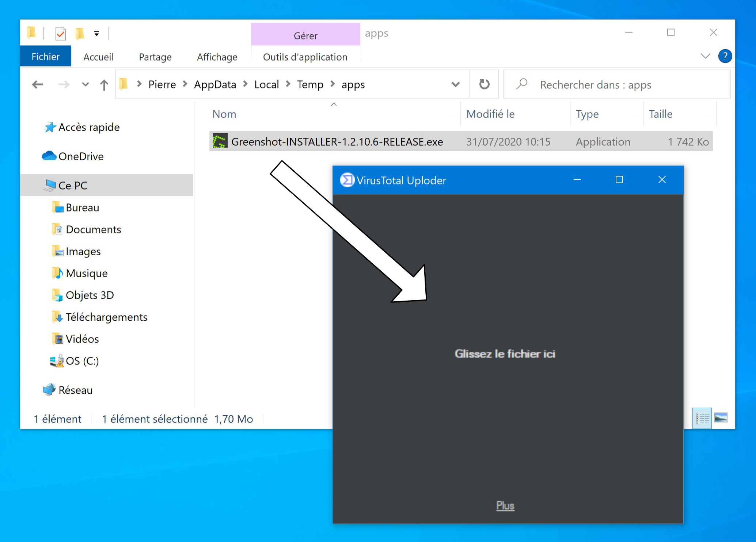The height and width of the screenshot is (542, 756).
Task: Expand the ribbon with the chevron
Action: tap(705, 56)
